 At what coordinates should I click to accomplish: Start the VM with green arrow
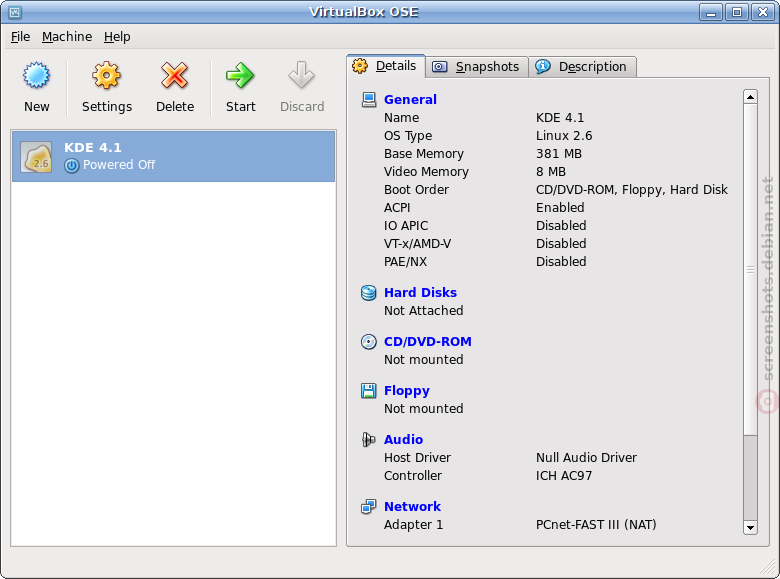(240, 76)
